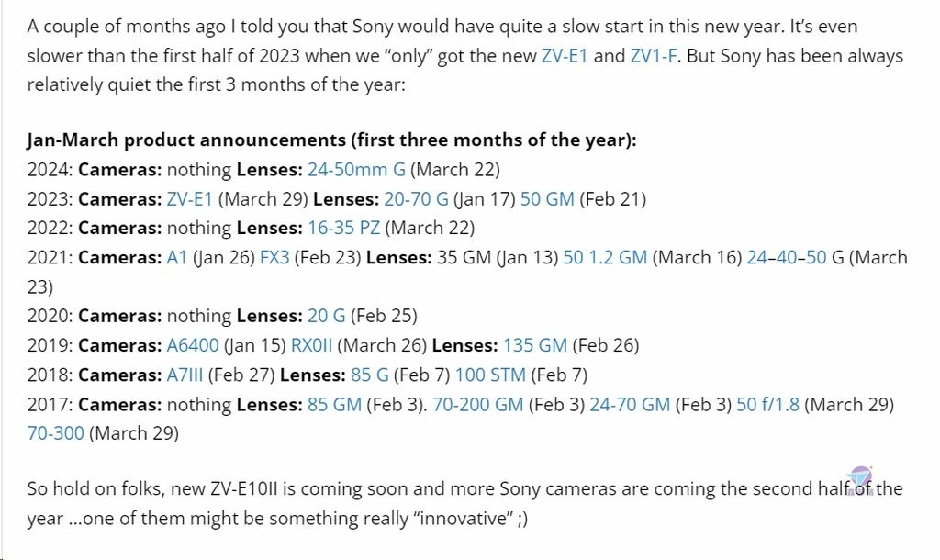The height and width of the screenshot is (560, 940).
Task: Follow the RX0II camera link
Action: pyautogui.click(x=311, y=345)
